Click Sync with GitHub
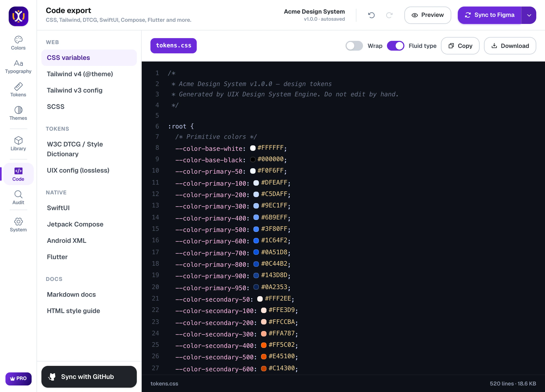 pyautogui.click(x=89, y=377)
